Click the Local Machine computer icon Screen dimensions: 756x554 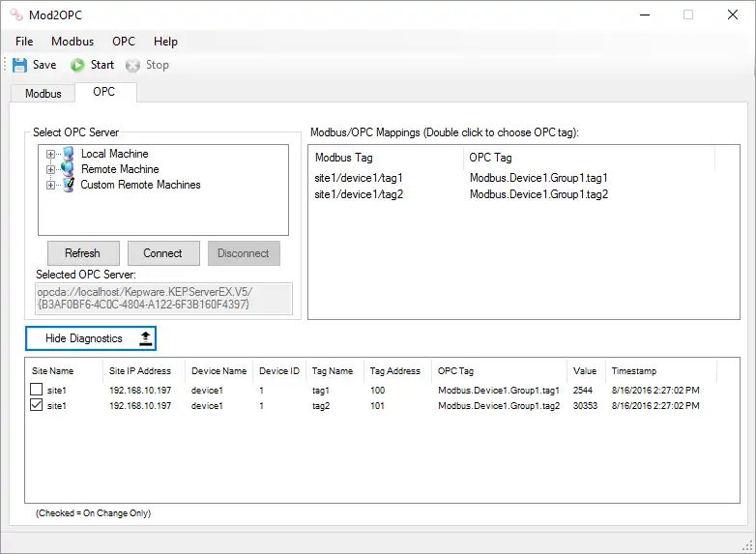tap(69, 154)
